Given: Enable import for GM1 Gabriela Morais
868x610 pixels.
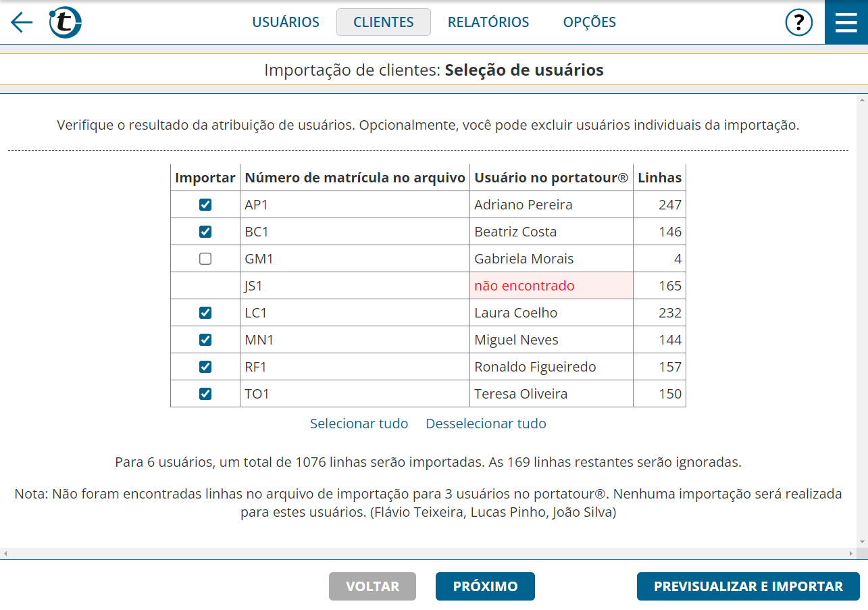Looking at the screenshot, I should tap(205, 259).
